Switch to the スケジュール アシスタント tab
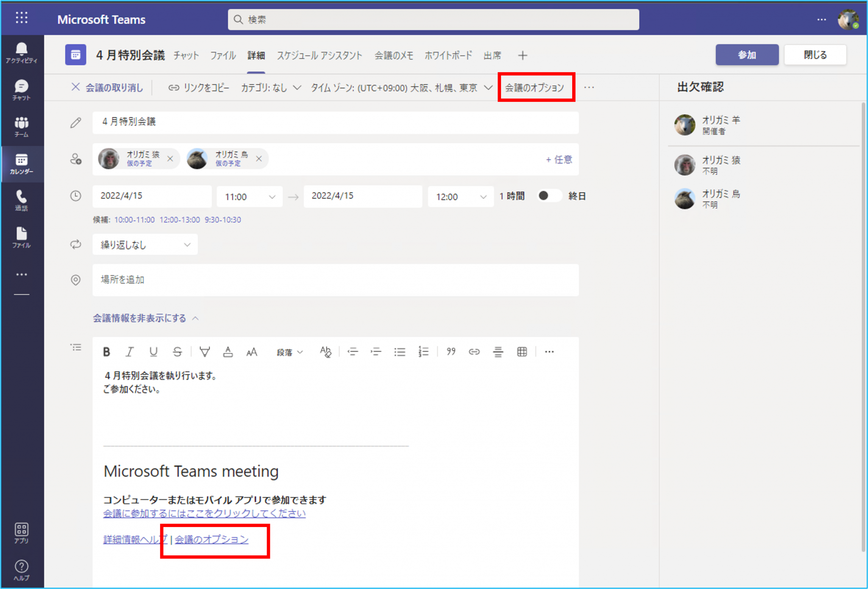Screen dimensions: 868x589 (x=320, y=55)
